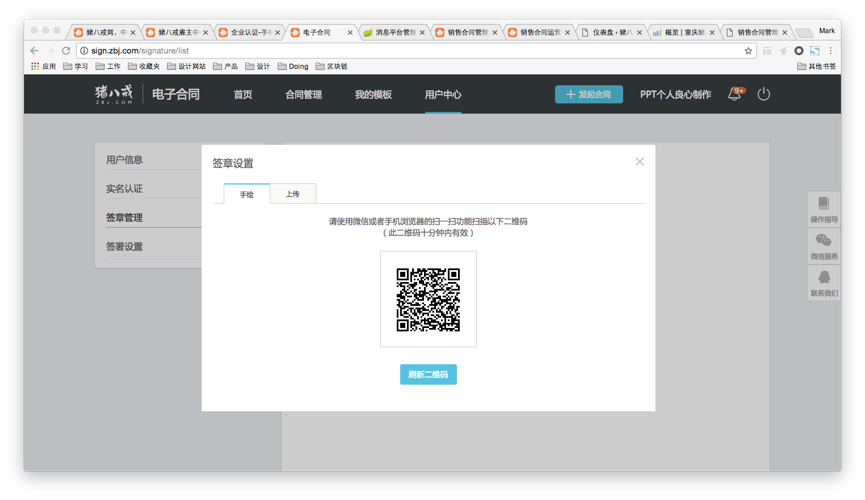The height and width of the screenshot is (500, 865).
Task: Switch to the 上传 tab
Action: tap(292, 194)
